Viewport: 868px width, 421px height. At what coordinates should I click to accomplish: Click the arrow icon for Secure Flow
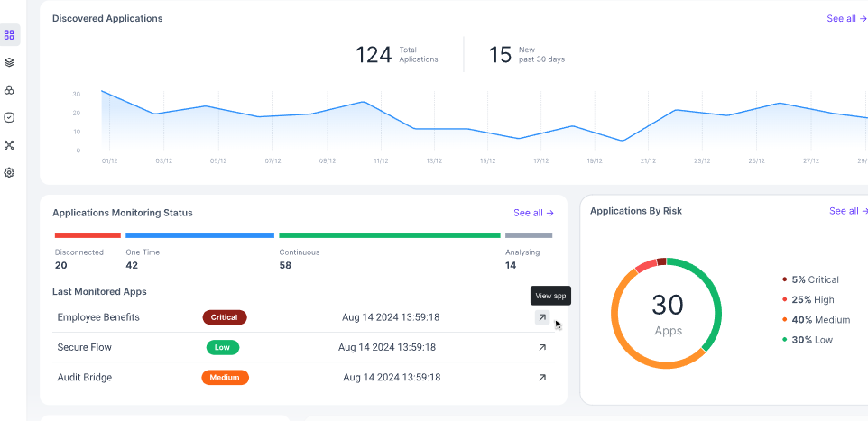click(542, 347)
